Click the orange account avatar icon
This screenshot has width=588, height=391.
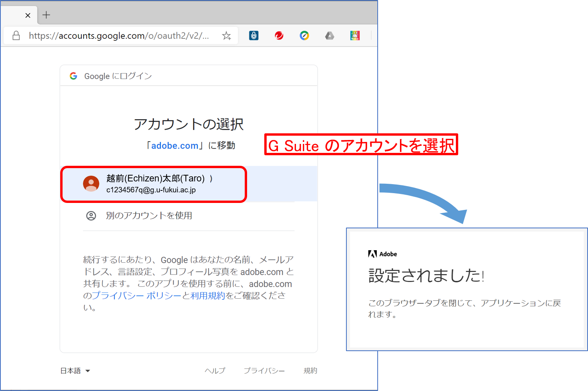[91, 184]
